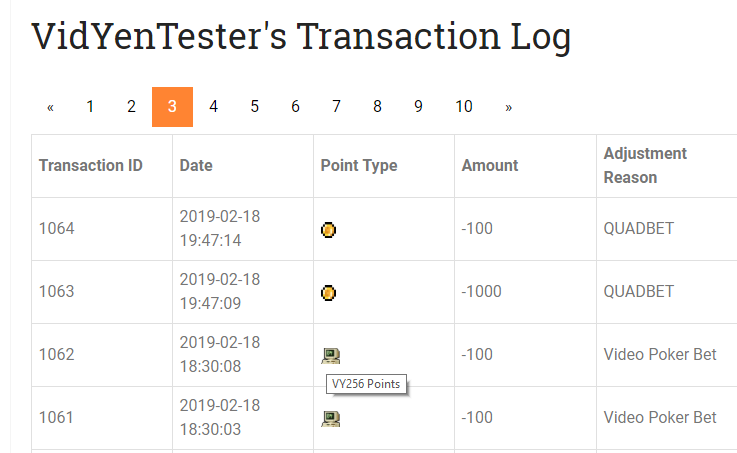This screenshot has width=737, height=453.
Task: Open page 1 of transaction log
Action: (x=90, y=107)
